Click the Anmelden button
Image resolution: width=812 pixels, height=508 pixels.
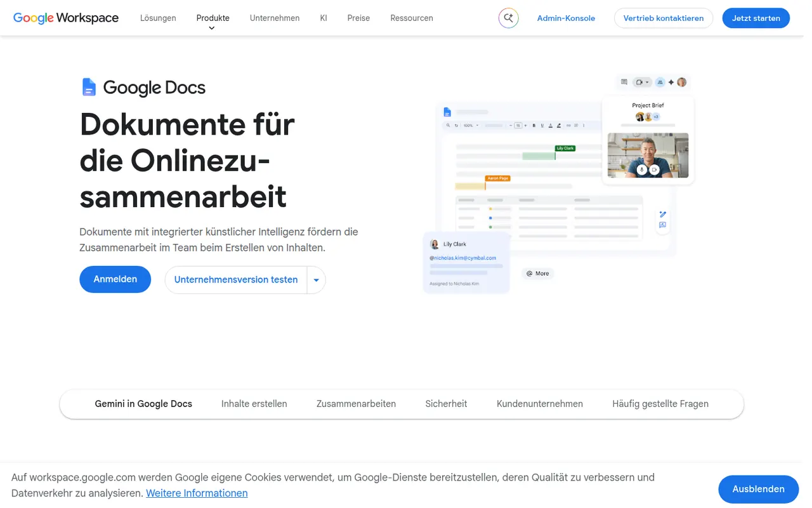point(115,279)
